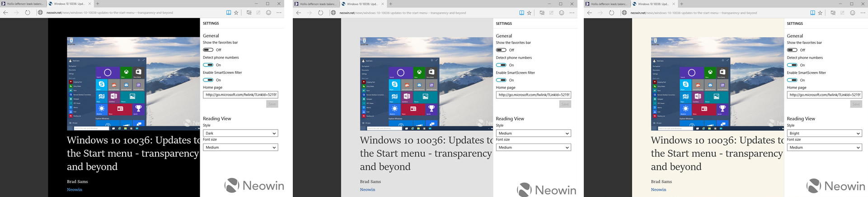Expand Font size dropdown in Bright-style window
The width and height of the screenshot is (868, 197).
tap(825, 147)
